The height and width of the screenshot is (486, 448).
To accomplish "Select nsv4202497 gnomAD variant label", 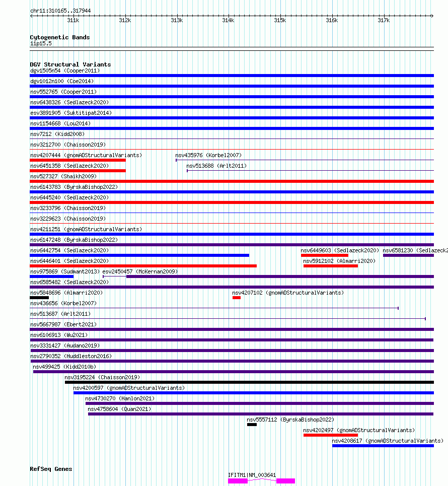I will [x=359, y=430].
